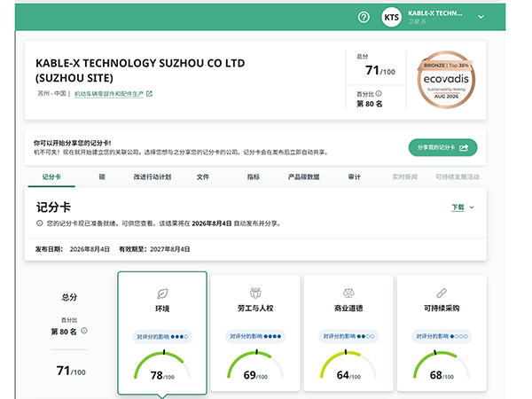Switch to the 审计 tab

point(354,176)
